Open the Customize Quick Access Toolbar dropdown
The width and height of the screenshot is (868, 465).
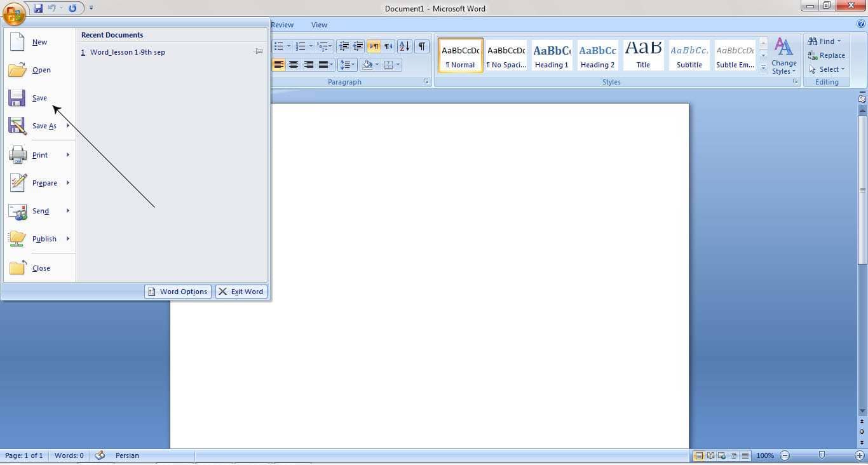pos(91,8)
